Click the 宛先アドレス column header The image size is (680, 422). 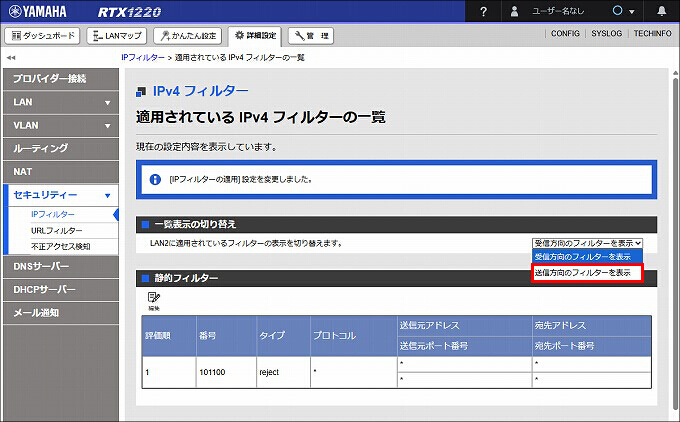[592, 326]
